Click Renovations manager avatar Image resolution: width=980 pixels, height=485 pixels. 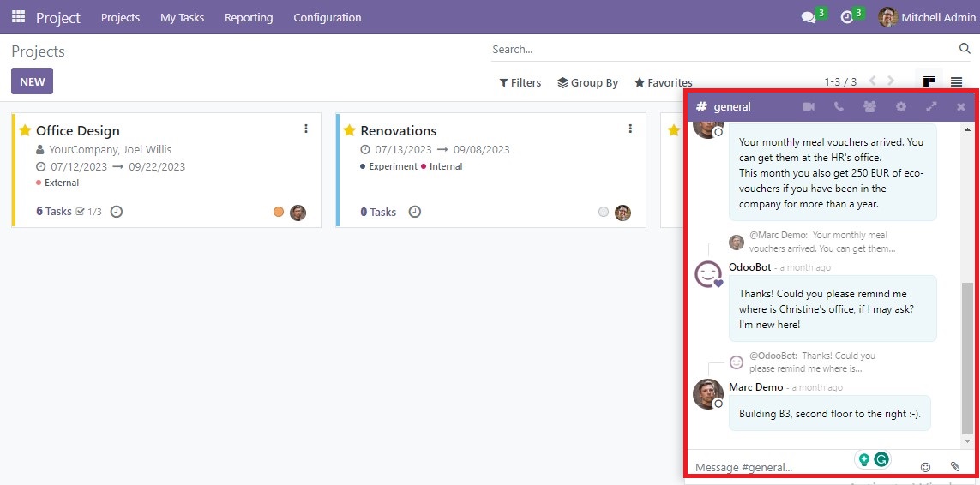[622, 213]
